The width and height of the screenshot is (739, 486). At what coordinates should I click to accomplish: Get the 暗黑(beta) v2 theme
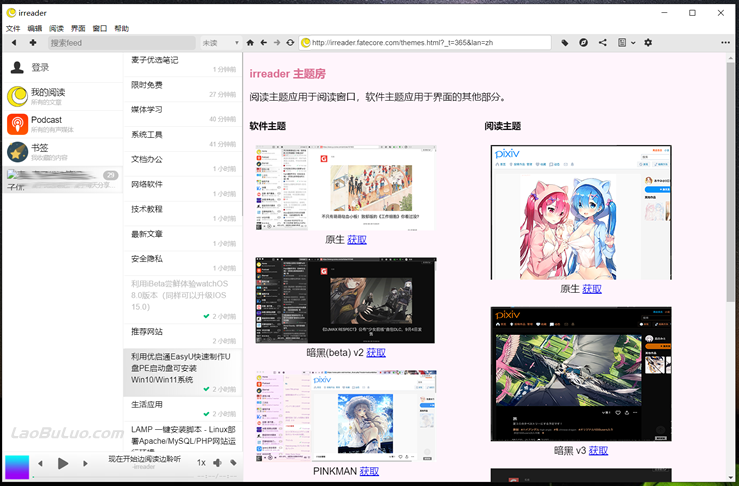coord(376,352)
